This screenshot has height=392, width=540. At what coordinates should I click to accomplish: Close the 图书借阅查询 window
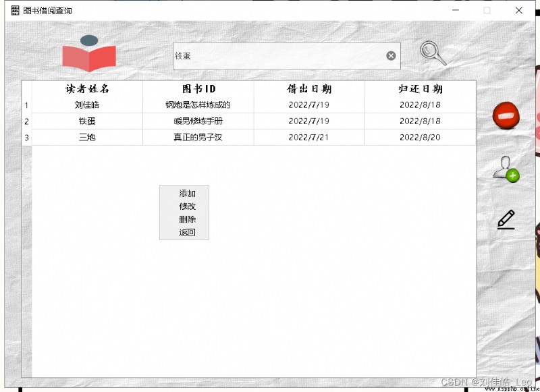click(x=519, y=10)
